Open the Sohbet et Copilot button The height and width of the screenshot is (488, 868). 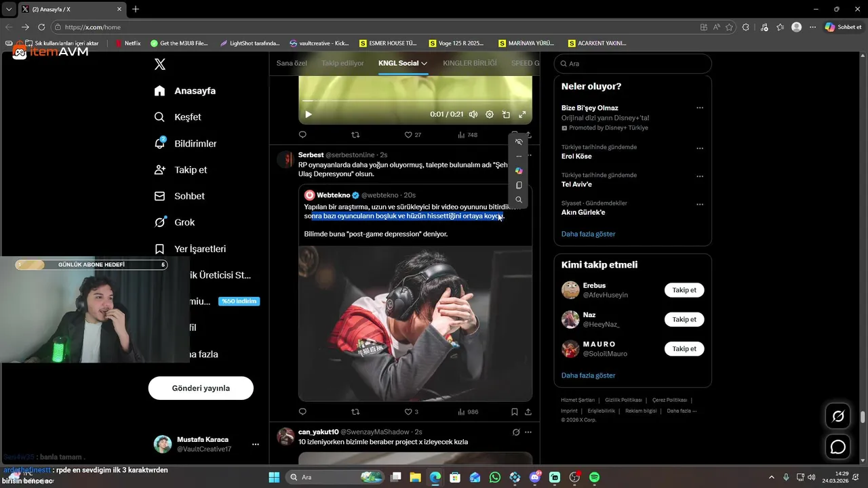pos(843,27)
